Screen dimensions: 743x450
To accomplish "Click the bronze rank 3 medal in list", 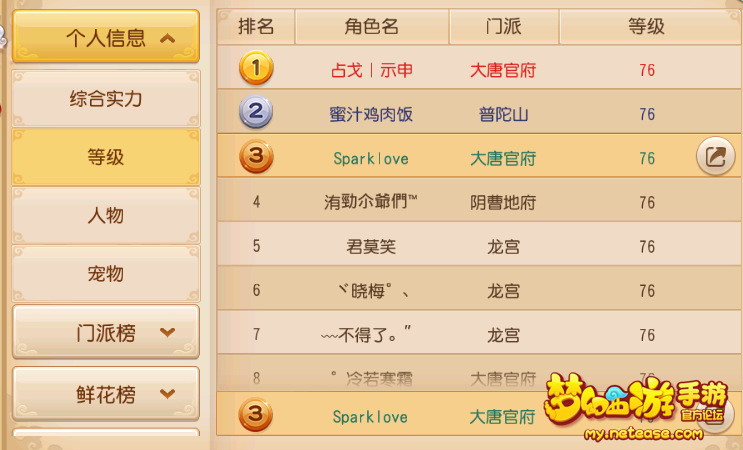I will tap(256, 156).
